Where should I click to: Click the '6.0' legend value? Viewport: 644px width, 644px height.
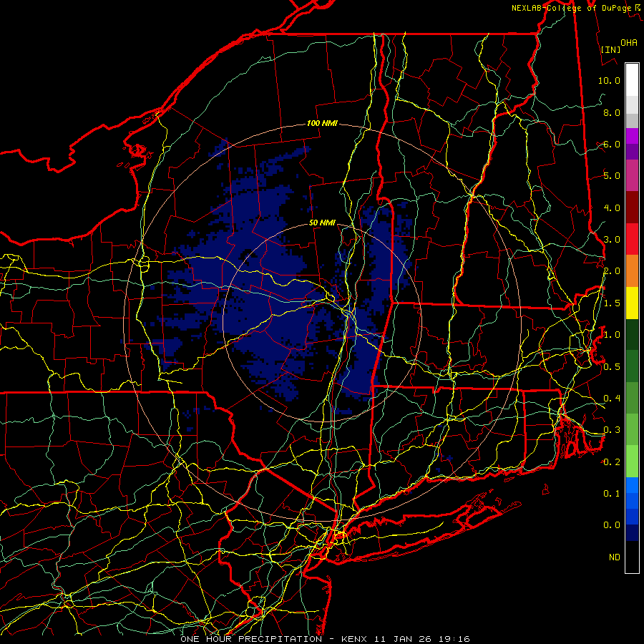point(612,144)
